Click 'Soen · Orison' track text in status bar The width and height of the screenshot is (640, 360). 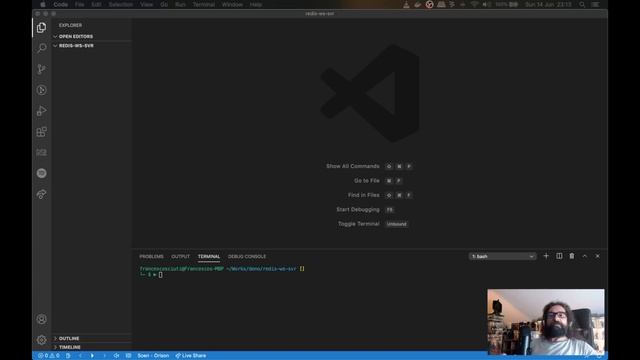point(153,356)
